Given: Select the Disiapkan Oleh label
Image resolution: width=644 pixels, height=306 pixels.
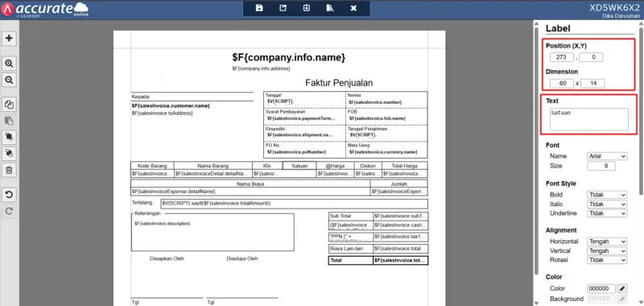Looking at the screenshot, I should (x=167, y=258).
